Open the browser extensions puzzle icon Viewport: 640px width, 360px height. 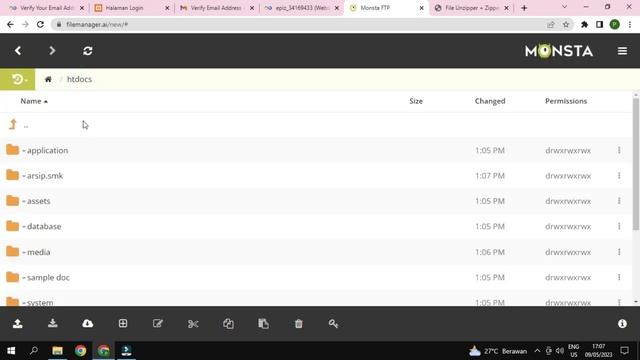(x=584, y=24)
